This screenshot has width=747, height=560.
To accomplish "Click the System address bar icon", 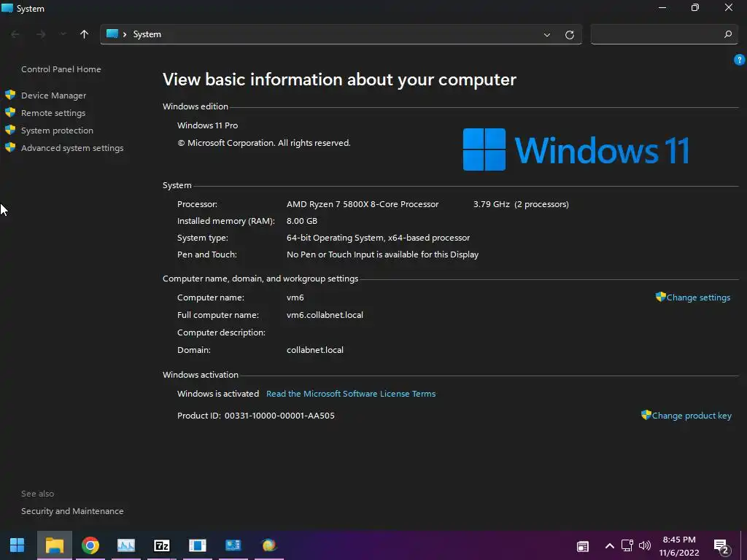I will pyautogui.click(x=112, y=34).
